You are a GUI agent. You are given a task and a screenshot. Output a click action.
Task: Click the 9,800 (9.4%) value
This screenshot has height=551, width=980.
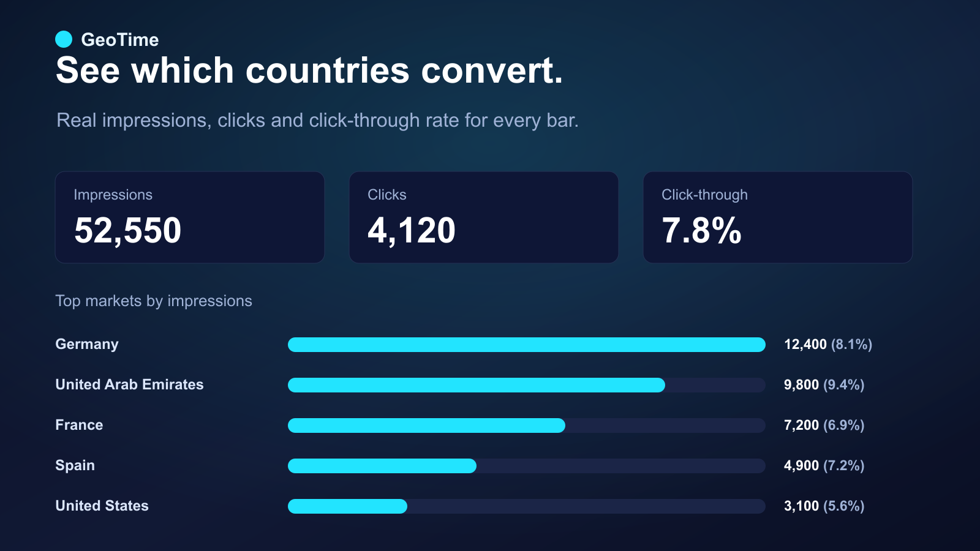(x=824, y=385)
